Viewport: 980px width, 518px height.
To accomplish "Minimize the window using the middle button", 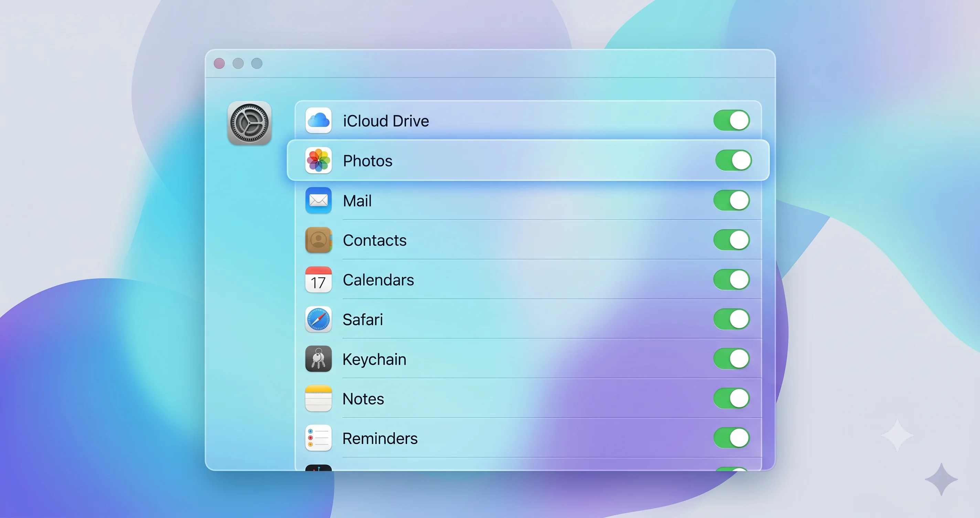I will (238, 63).
